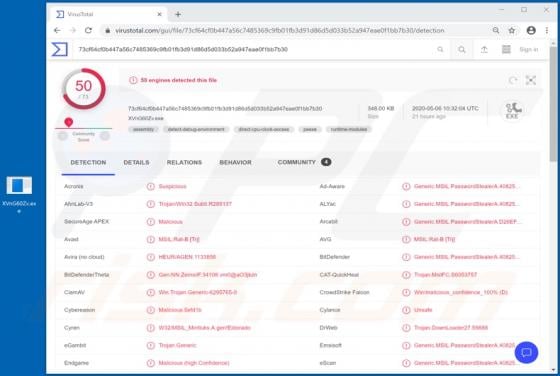
Task: Click Sign in link
Action: tap(529, 50)
